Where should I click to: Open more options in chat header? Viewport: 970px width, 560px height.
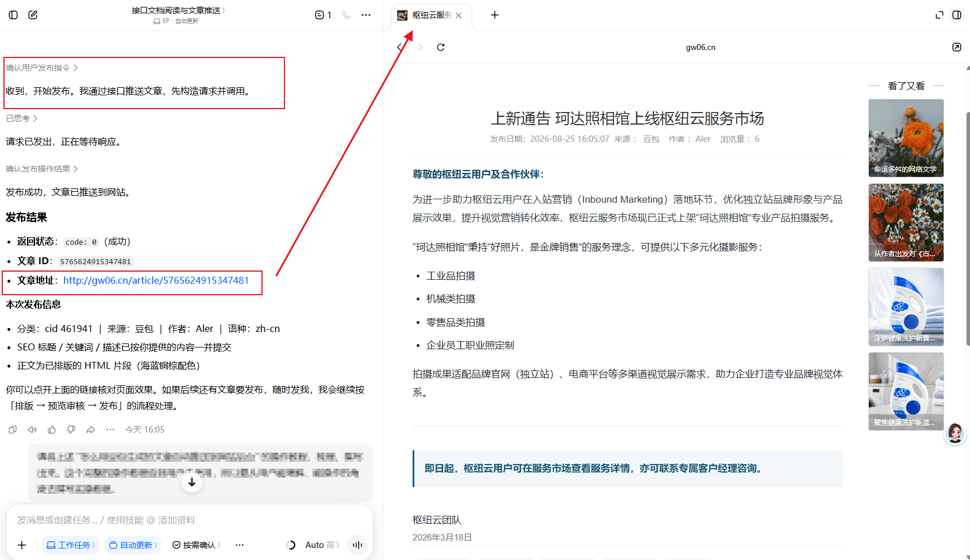(366, 15)
